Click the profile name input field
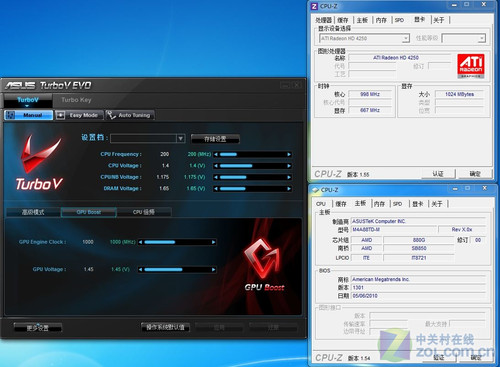This screenshot has width=500, height=367. (x=143, y=138)
